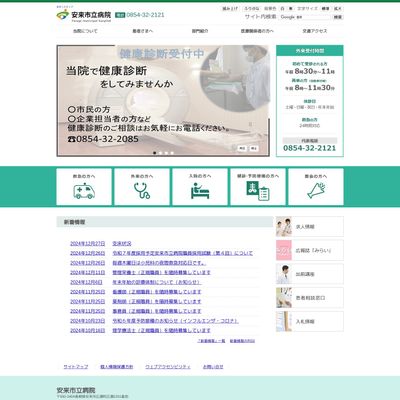Open 2024年12月6日 year-end medical care notice
400x400 pixels.
tap(156, 282)
